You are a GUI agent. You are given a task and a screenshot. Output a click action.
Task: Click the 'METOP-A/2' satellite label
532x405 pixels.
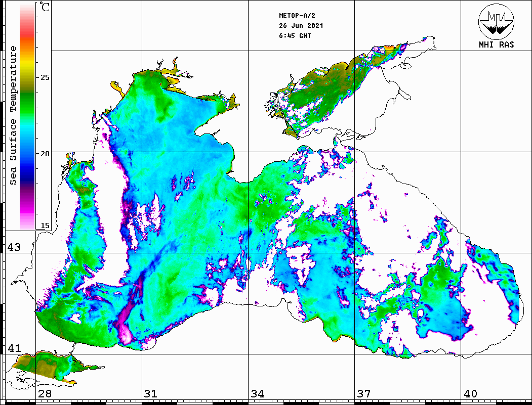pyautogui.click(x=297, y=16)
